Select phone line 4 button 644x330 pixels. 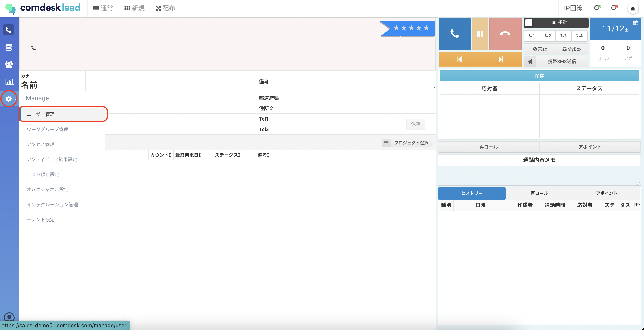(x=579, y=36)
